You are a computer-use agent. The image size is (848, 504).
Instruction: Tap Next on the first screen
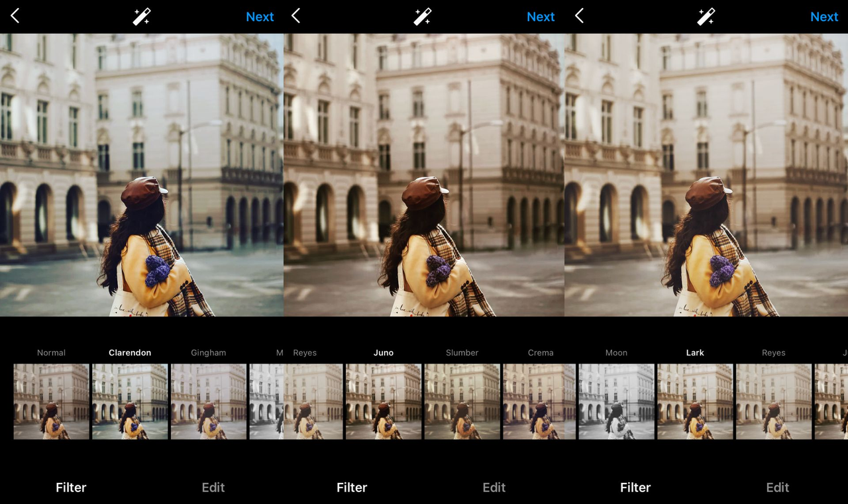259,17
